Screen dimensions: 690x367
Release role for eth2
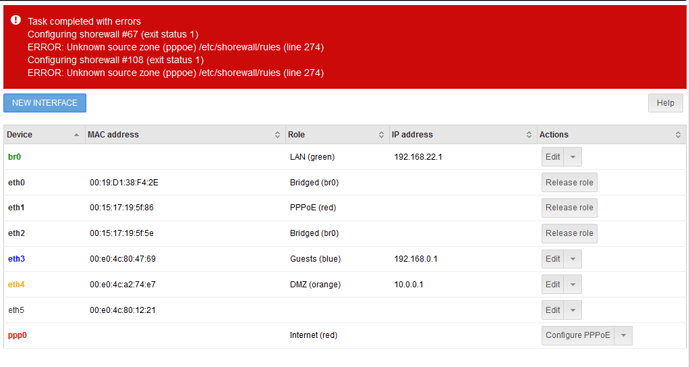pyautogui.click(x=569, y=233)
